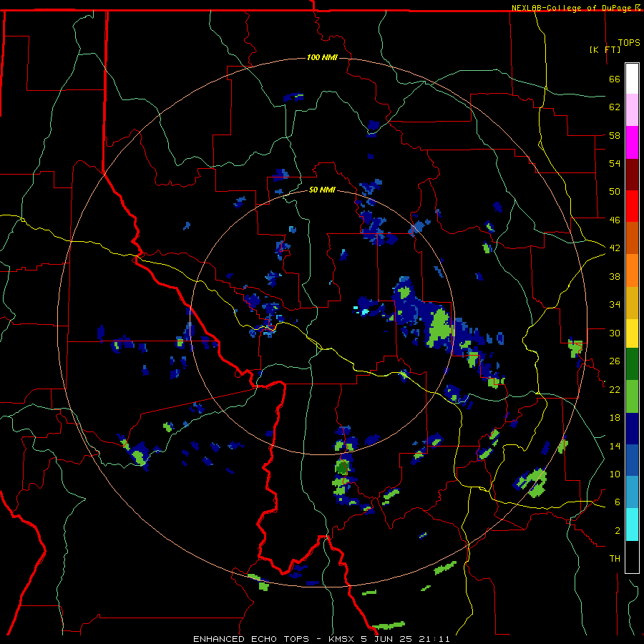This screenshot has width=644, height=644.
Task: Click the light green scale swatch
Action: point(632,396)
